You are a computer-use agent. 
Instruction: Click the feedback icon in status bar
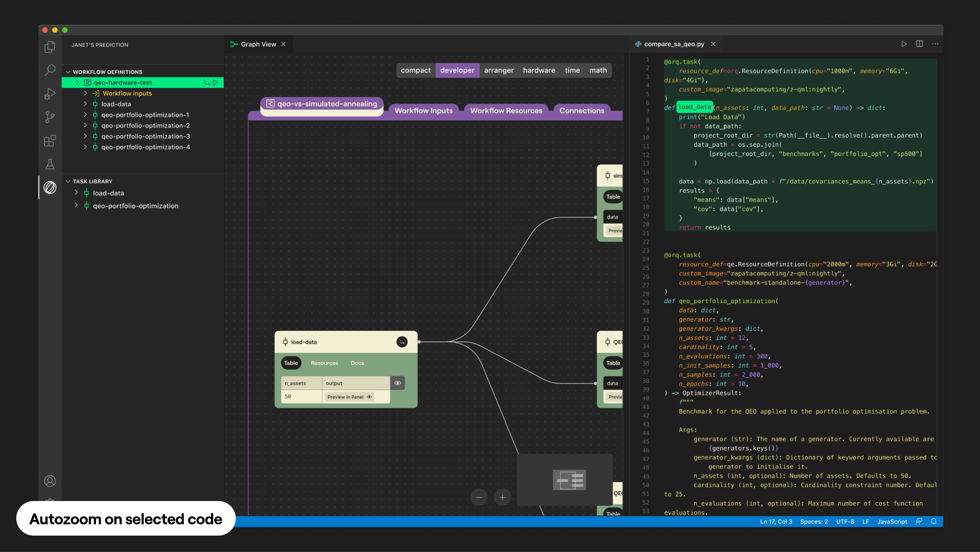919,522
